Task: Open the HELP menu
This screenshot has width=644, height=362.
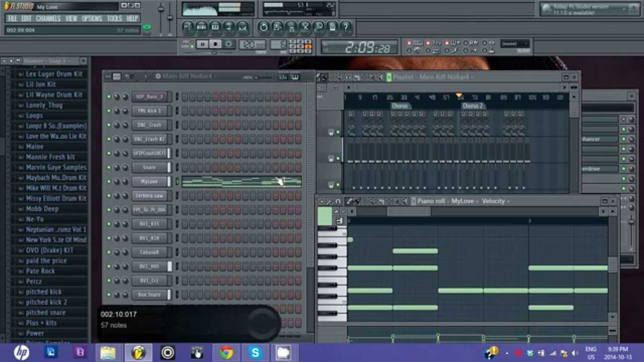Action: pos(132,19)
